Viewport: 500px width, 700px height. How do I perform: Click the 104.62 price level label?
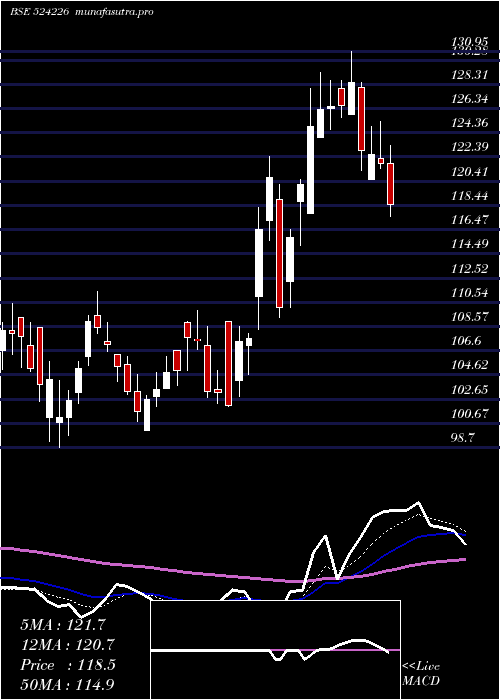(x=470, y=365)
